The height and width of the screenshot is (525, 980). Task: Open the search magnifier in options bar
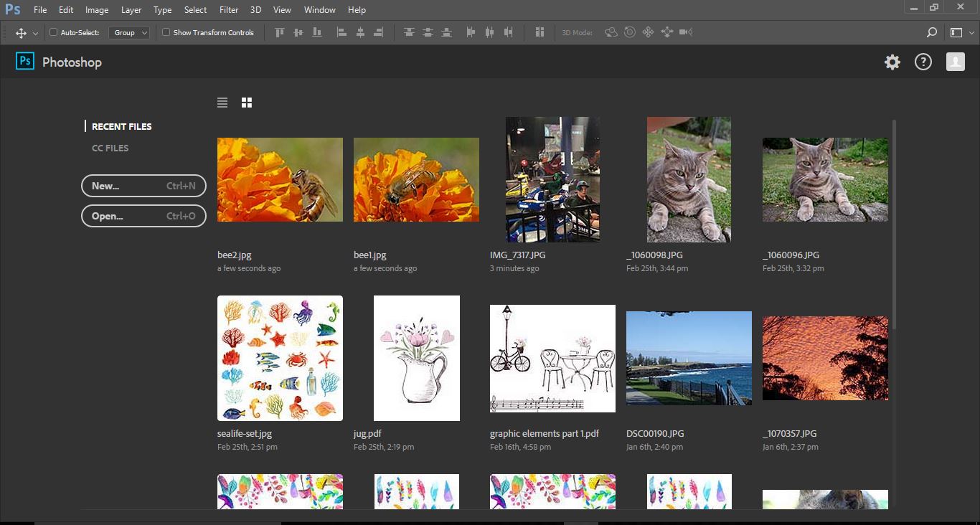click(x=931, y=32)
